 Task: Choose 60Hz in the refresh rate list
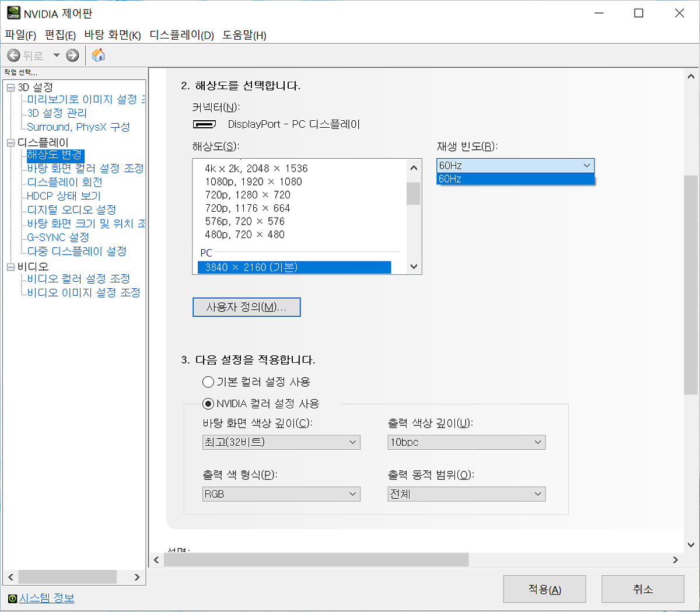pyautogui.click(x=515, y=179)
